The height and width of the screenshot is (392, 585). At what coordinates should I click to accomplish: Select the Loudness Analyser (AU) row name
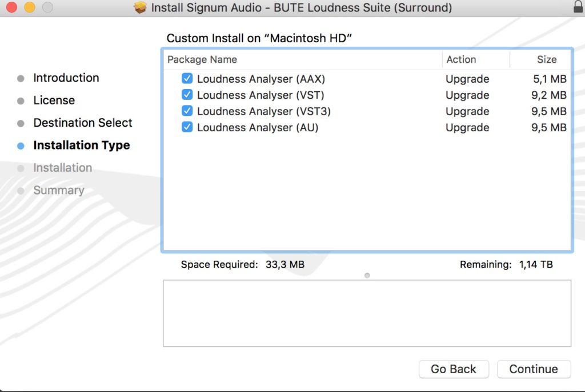point(258,127)
